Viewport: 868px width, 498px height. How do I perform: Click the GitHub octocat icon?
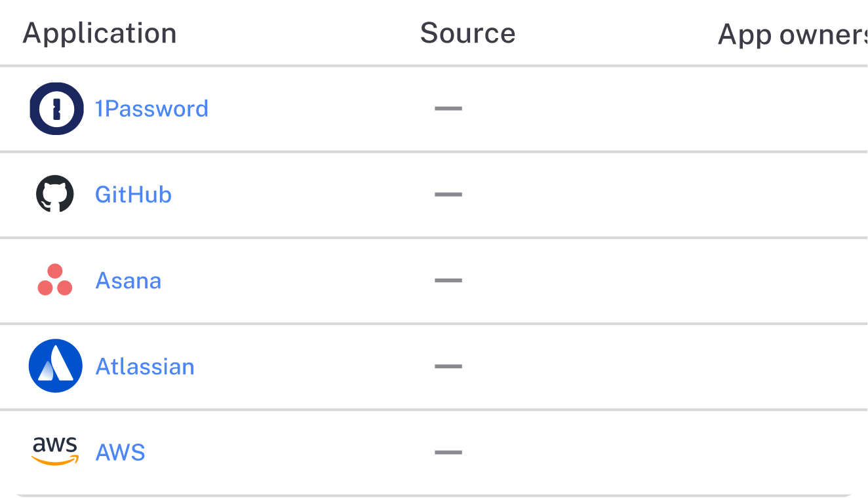[x=55, y=194]
